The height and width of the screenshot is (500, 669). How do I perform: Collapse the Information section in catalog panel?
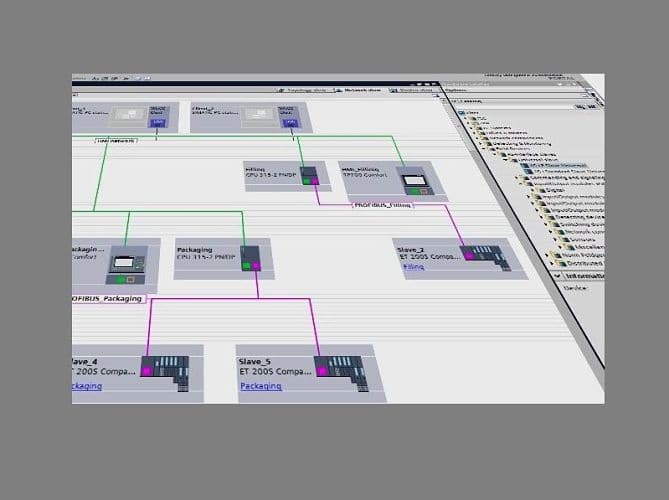(557, 276)
